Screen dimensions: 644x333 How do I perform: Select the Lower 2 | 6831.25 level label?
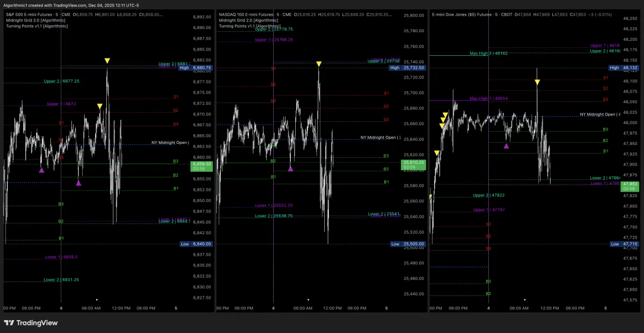click(61, 280)
